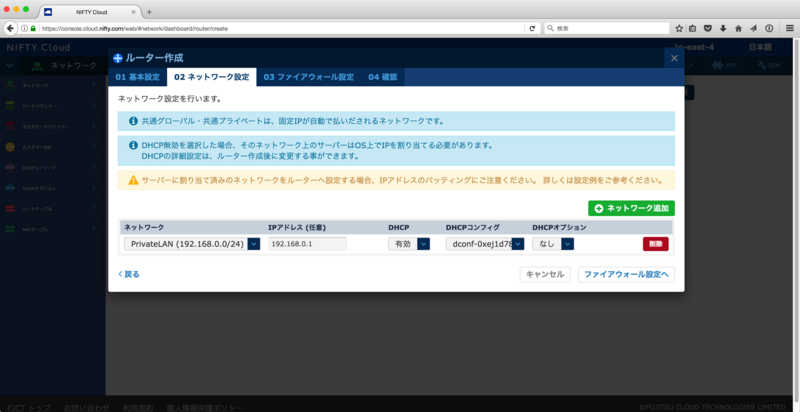Click the site info icon in address bar
The height and width of the screenshot is (412, 800).
tap(24, 29)
